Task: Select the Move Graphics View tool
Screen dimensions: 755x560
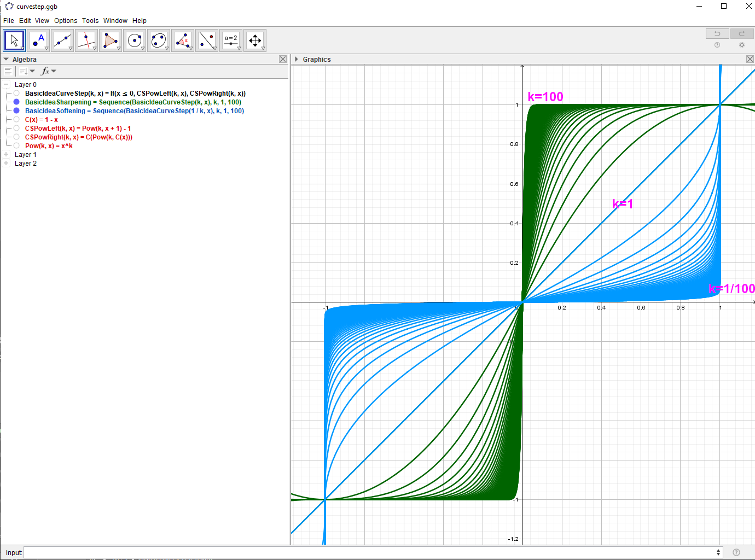Action: (x=255, y=40)
